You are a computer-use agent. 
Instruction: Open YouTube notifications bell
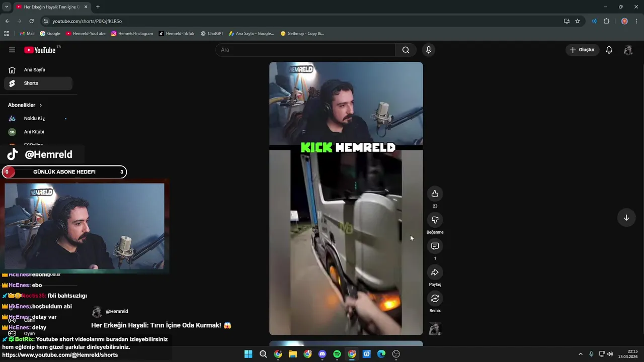609,50
